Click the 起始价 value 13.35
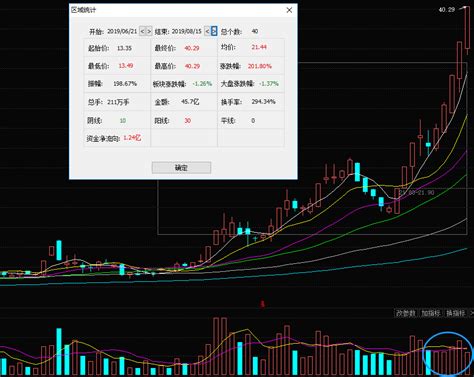Image resolution: width=474 pixels, height=377 pixels. coord(124,48)
